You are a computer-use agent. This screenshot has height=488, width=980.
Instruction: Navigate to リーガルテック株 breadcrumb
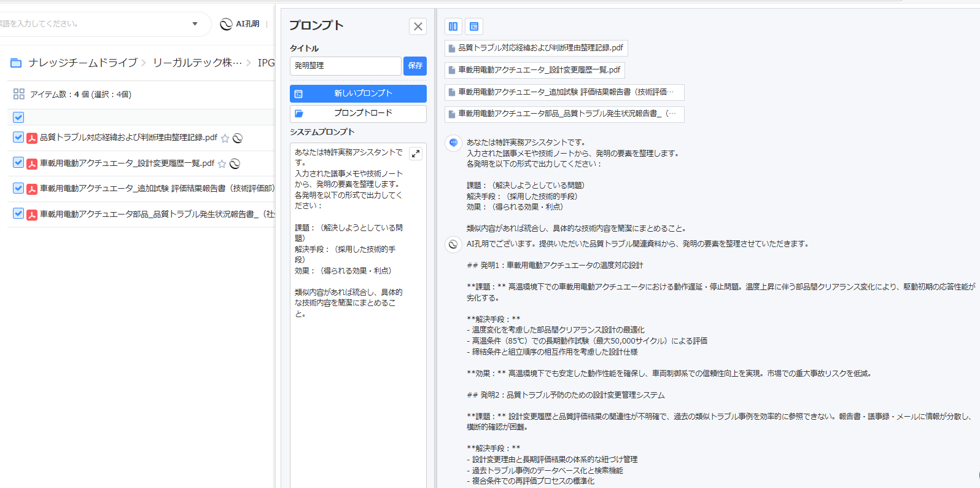pyautogui.click(x=196, y=63)
